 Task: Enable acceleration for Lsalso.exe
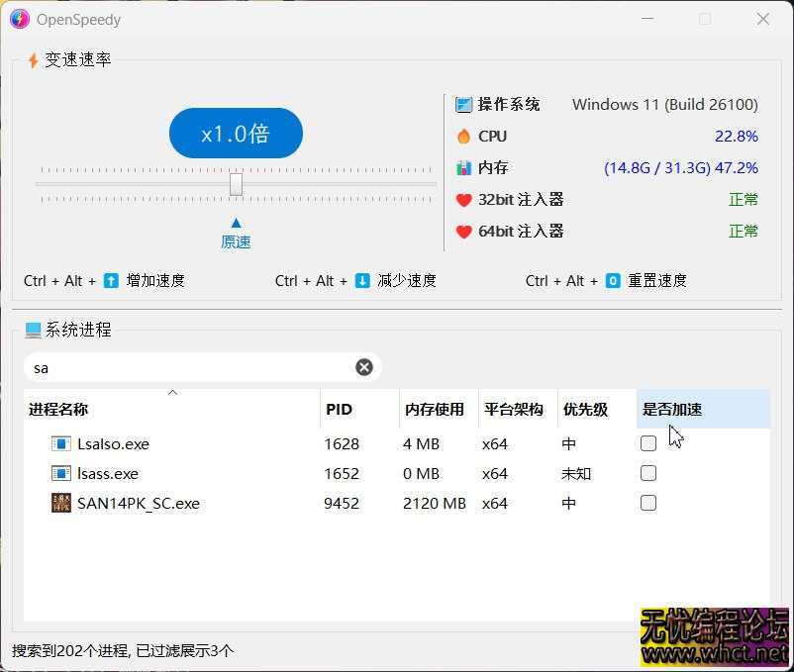[x=648, y=443]
